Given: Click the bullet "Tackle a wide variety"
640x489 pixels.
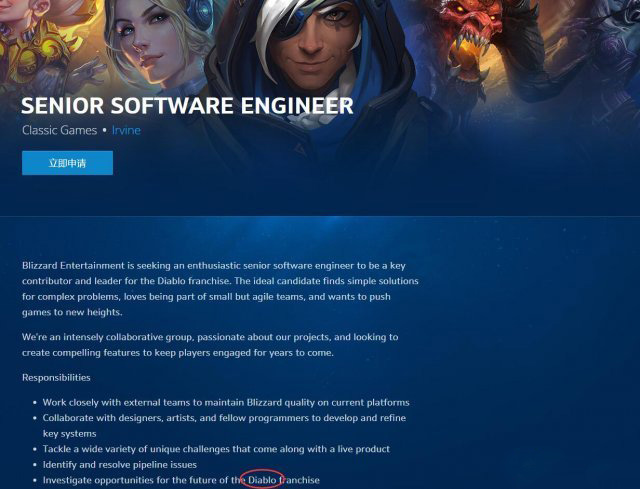Looking at the screenshot, I should [216, 449].
